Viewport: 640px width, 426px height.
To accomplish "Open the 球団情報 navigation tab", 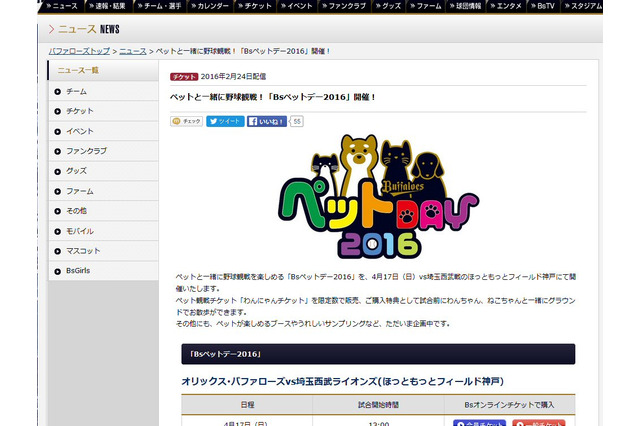I will [x=465, y=6].
